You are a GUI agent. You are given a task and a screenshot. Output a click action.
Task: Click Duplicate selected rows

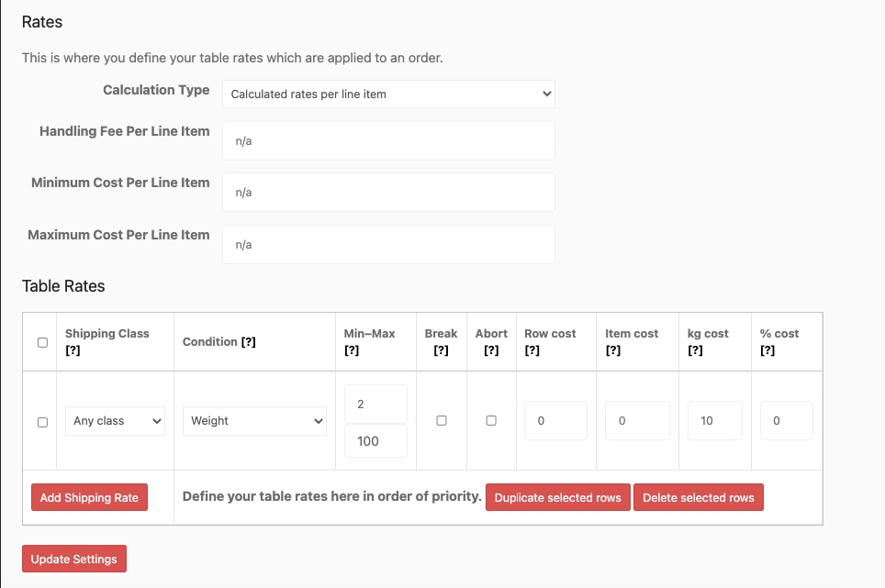pos(557,497)
